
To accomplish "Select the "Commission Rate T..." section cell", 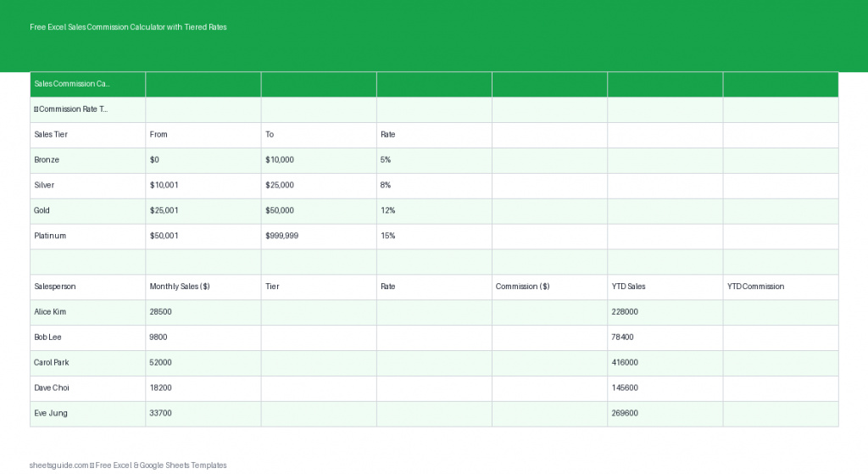I will [x=87, y=109].
